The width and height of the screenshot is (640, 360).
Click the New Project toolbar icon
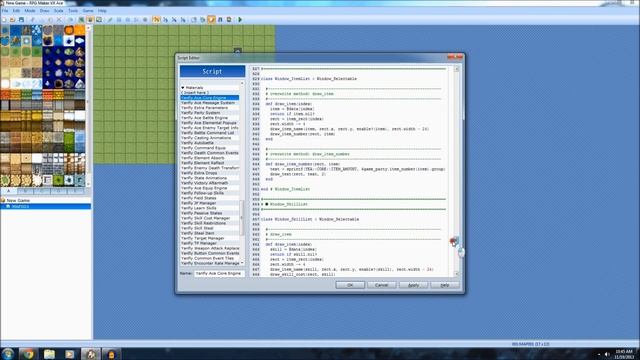coord(4,20)
